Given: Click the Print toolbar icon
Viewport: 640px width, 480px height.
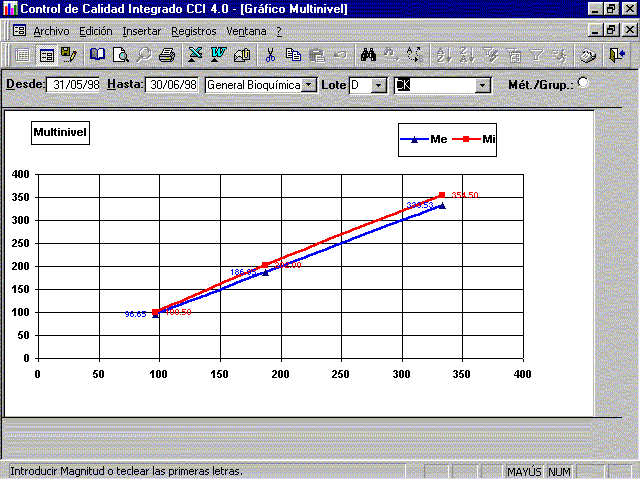Looking at the screenshot, I should click(167, 55).
